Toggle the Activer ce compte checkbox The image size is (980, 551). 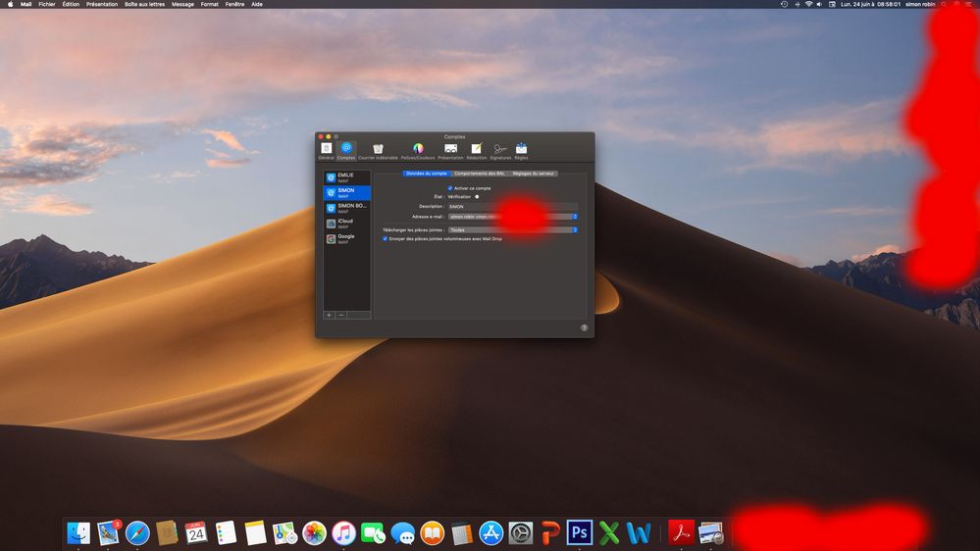pyautogui.click(x=450, y=188)
